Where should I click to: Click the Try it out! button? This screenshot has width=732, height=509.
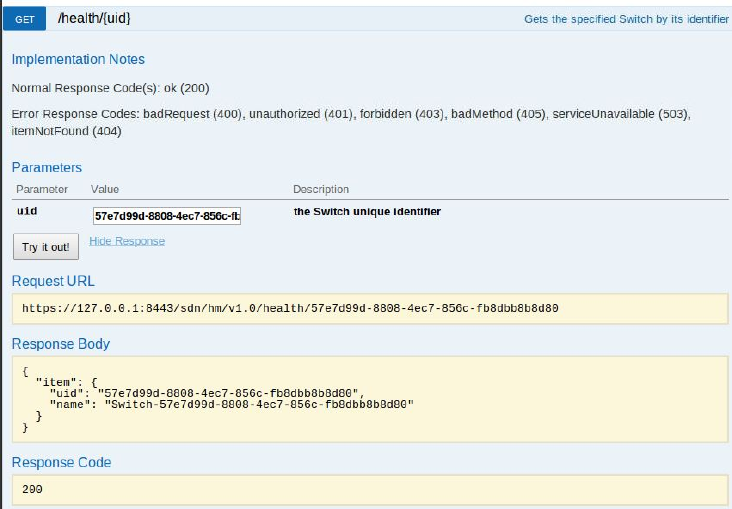point(46,247)
